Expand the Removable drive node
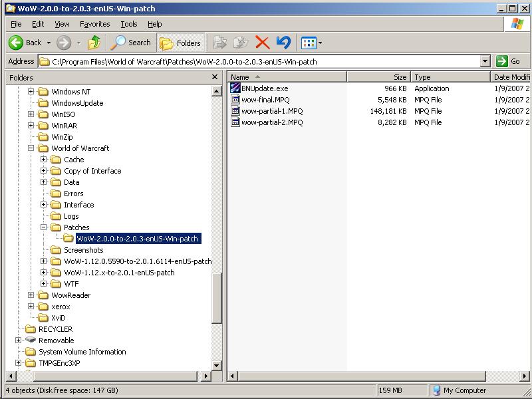The image size is (532, 399). pyautogui.click(x=19, y=340)
